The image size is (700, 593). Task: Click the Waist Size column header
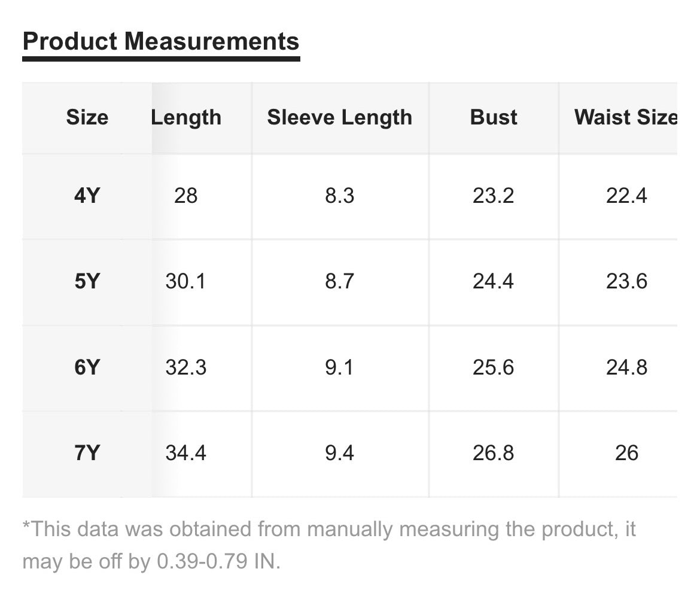click(x=626, y=117)
